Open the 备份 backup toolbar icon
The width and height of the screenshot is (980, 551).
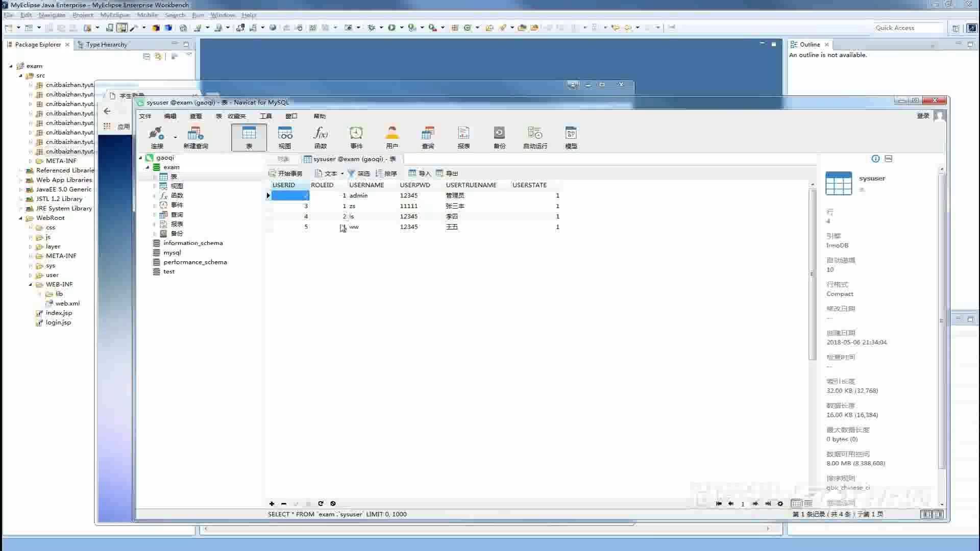pyautogui.click(x=499, y=137)
